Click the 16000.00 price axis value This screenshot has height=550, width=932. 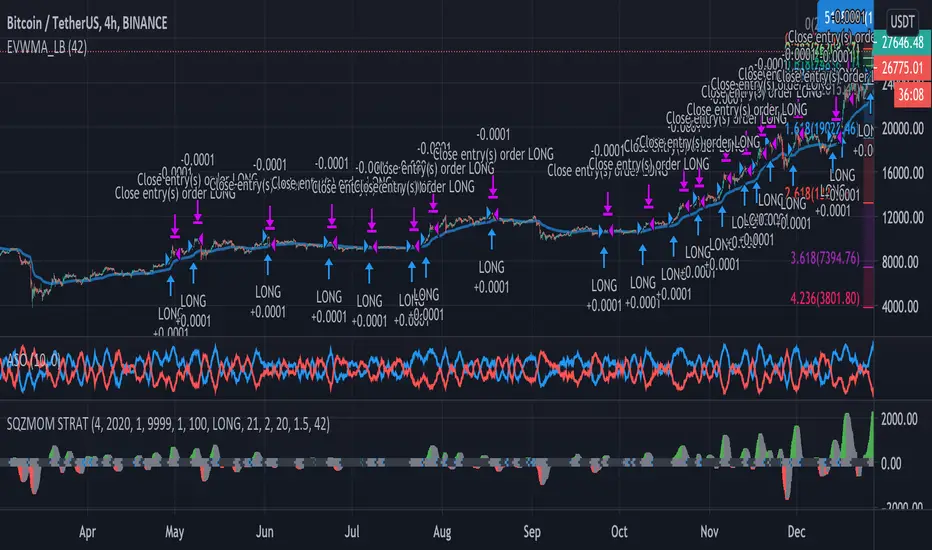(x=903, y=173)
